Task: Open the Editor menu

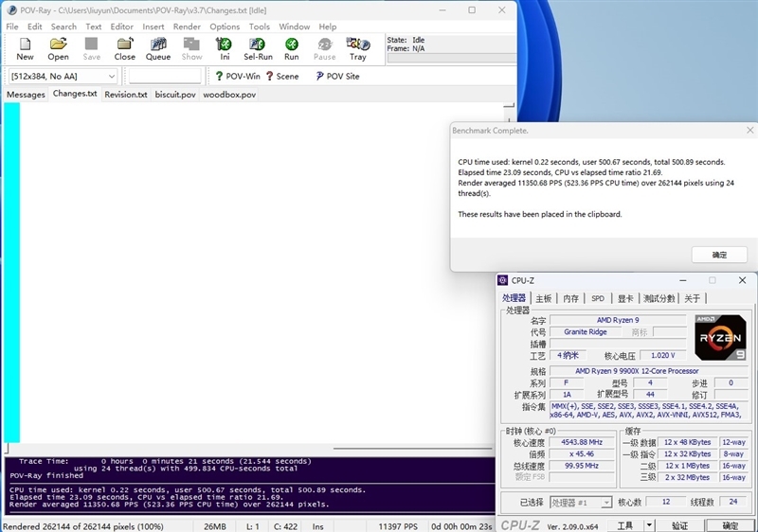Action: [122, 27]
